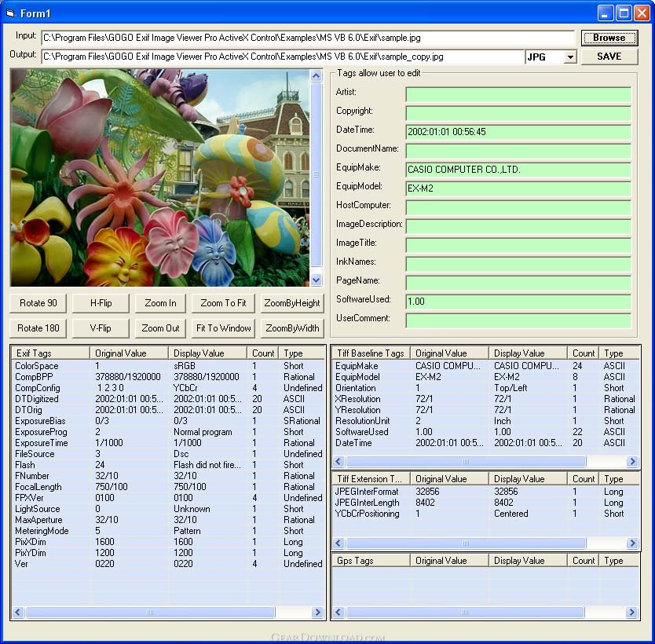This screenshot has width=655, height=644.
Task: Select the MeteringMode row
Action: 168,531
